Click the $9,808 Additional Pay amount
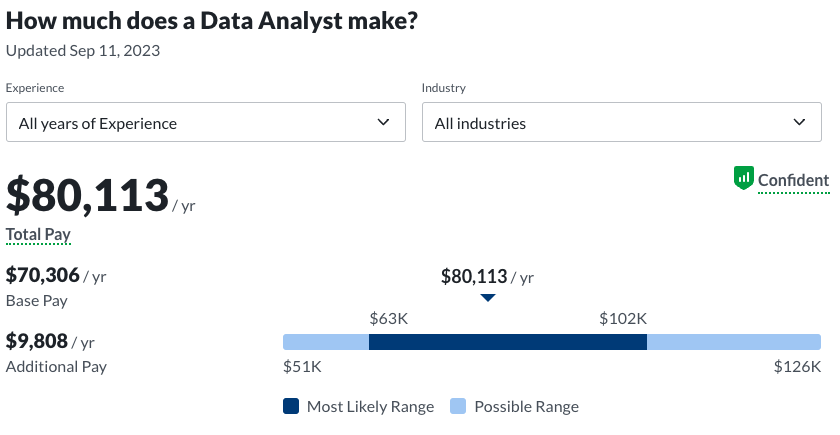The height and width of the screenshot is (435, 840). pos(36,341)
